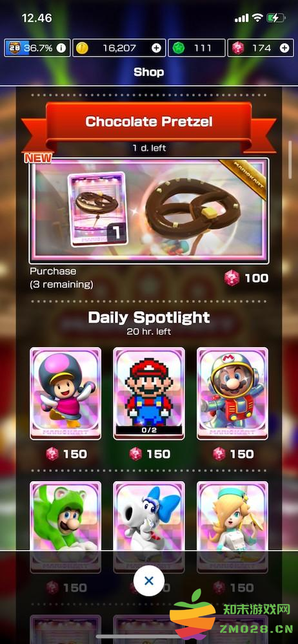Select the Rosalina card
298x644 pixels.
(x=233, y=527)
